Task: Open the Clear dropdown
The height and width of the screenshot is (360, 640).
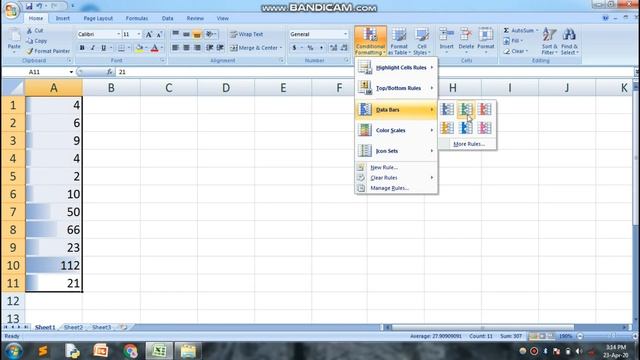Action: (516, 51)
